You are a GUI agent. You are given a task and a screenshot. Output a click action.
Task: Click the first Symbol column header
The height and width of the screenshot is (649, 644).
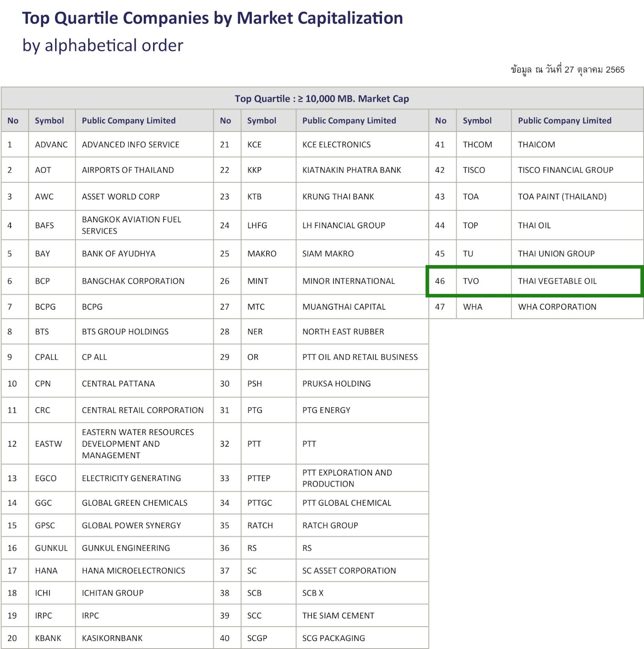pos(49,121)
